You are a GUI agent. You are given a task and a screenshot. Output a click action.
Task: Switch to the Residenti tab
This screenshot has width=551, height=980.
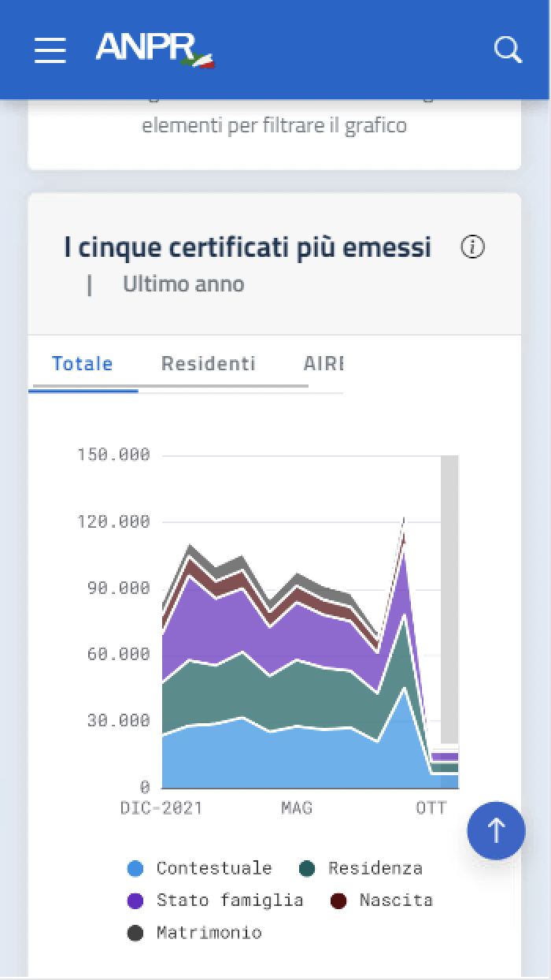[208, 363]
